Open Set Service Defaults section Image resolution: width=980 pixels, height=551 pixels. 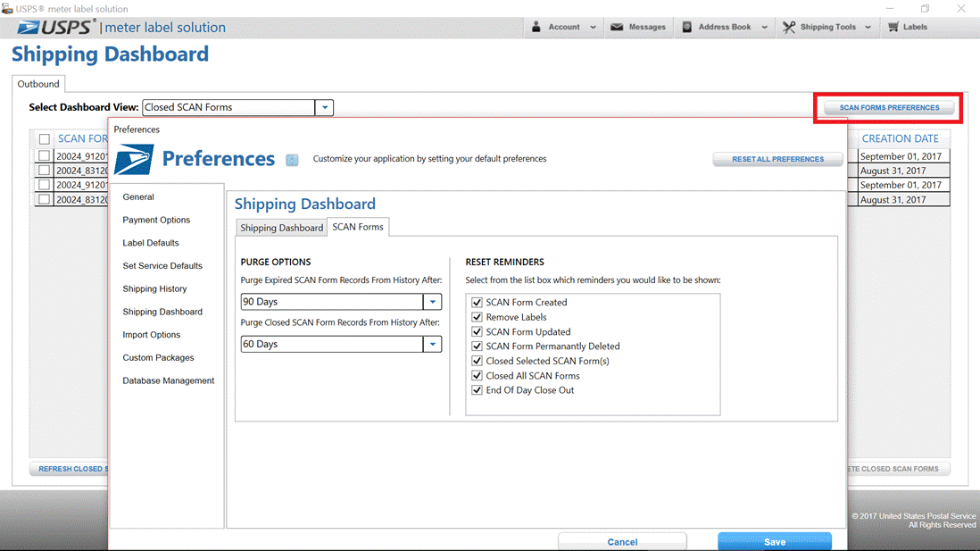coord(162,266)
